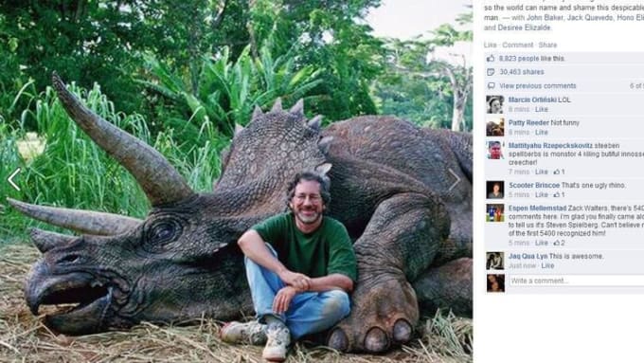This screenshot has height=363, width=644.
Task: Click the Write a comment field
Action: 576,281
